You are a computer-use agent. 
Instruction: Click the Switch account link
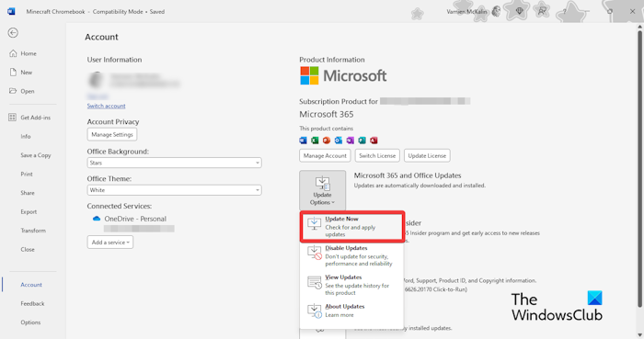pos(106,106)
